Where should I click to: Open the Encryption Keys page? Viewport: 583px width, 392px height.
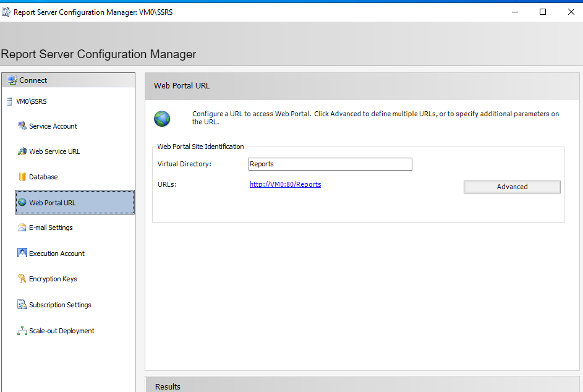coord(53,279)
